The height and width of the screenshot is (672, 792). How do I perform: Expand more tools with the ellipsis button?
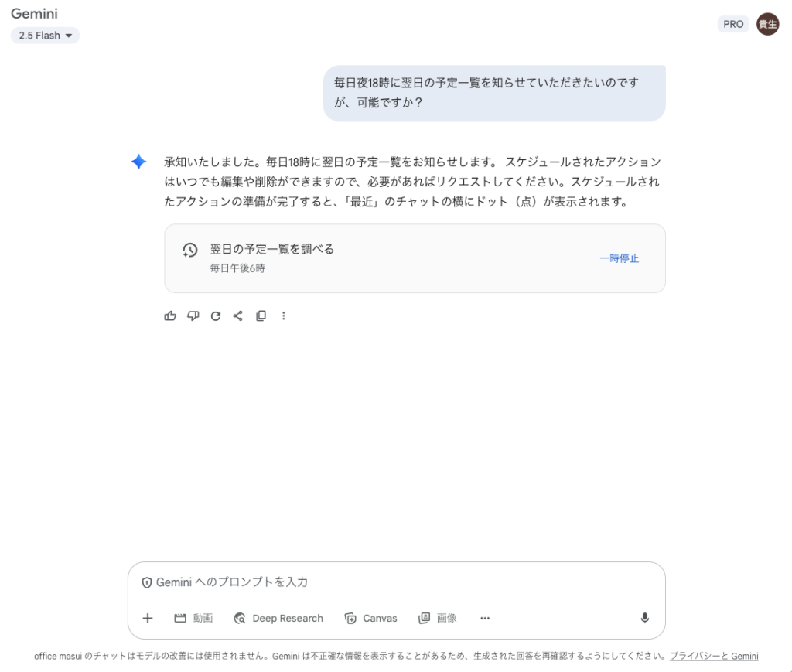tap(485, 618)
